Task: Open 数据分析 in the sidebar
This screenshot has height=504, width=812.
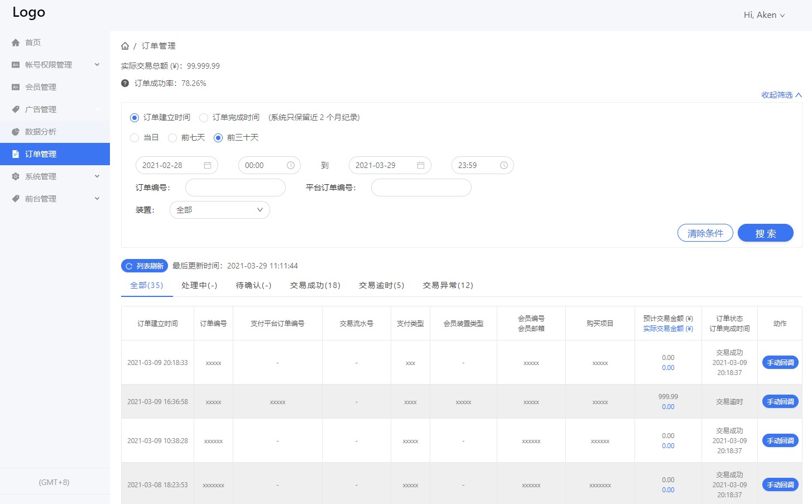Action: click(55, 132)
